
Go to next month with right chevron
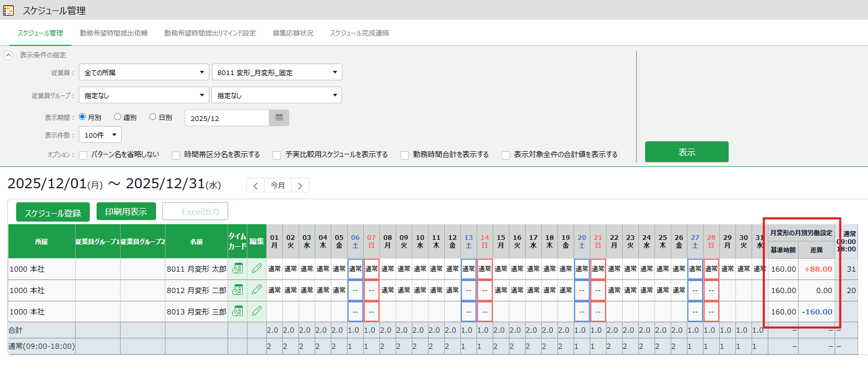(x=300, y=186)
